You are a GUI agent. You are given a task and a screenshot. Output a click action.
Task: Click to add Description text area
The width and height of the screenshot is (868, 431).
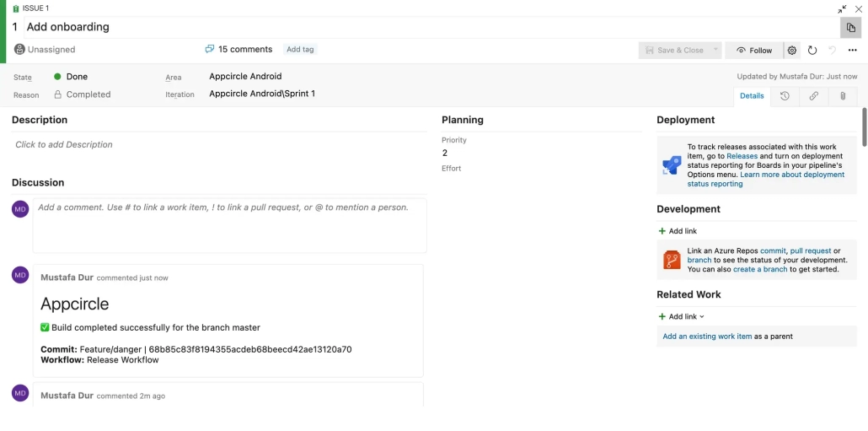219,144
